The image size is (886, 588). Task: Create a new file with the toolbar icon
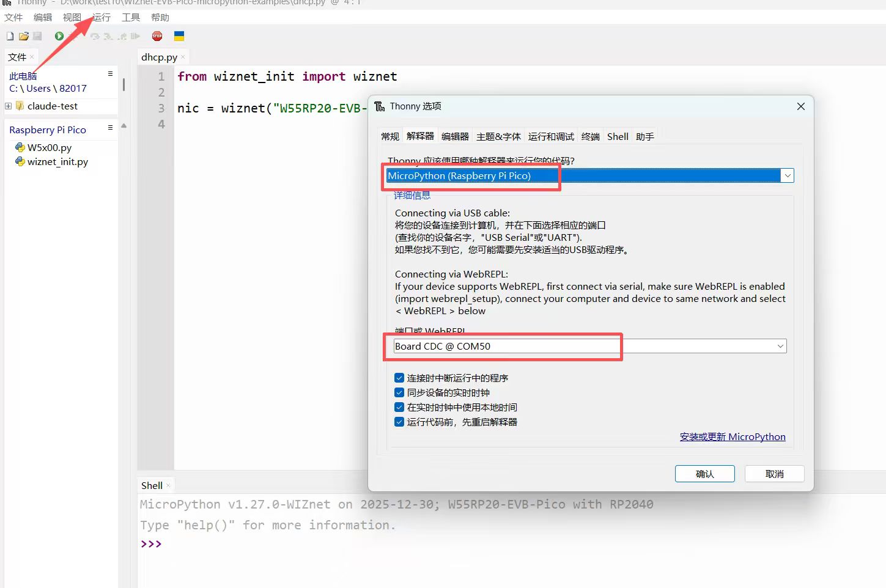10,37
